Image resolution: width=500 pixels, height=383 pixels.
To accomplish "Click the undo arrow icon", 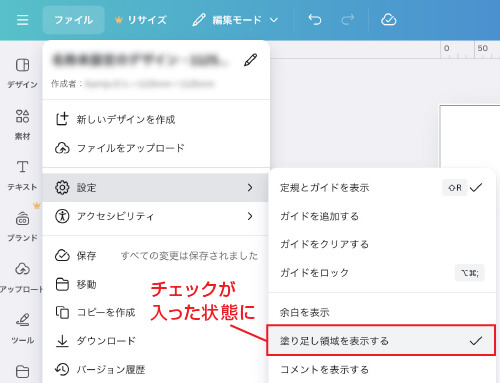I will click(x=315, y=20).
